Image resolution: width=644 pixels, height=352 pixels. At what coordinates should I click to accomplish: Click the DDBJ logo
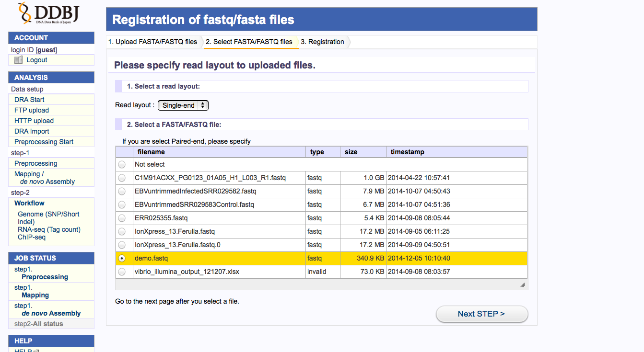click(49, 13)
